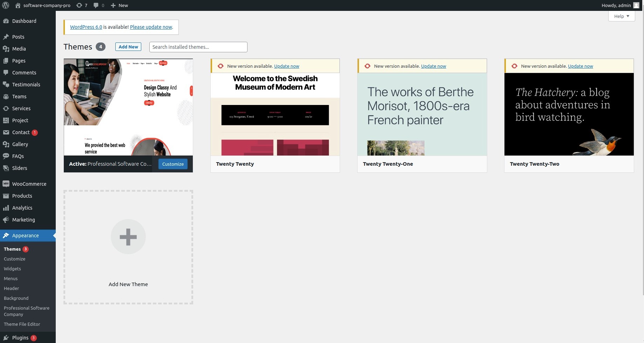Image resolution: width=644 pixels, height=343 pixels.
Task: Click the FAQs icon in sidebar
Action: click(x=6, y=156)
